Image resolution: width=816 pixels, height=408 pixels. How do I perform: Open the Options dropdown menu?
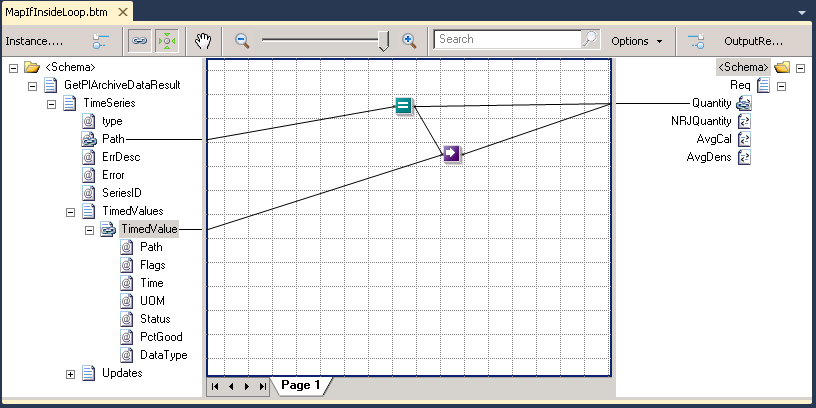point(637,41)
